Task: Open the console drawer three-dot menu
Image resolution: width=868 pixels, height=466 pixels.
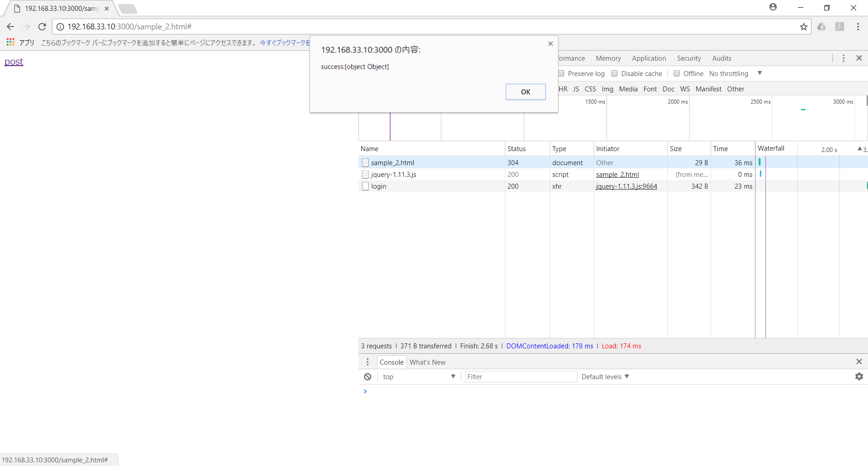Action: [x=368, y=362]
